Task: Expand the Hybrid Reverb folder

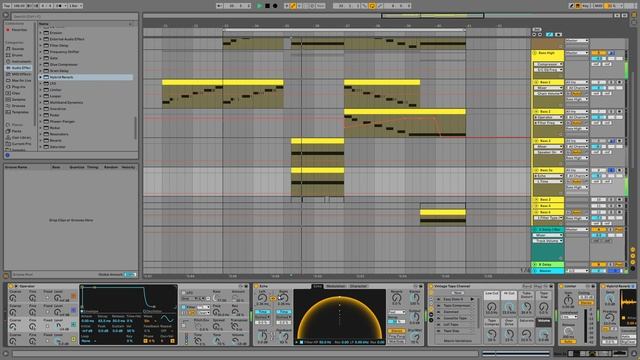Action: pos(41,77)
